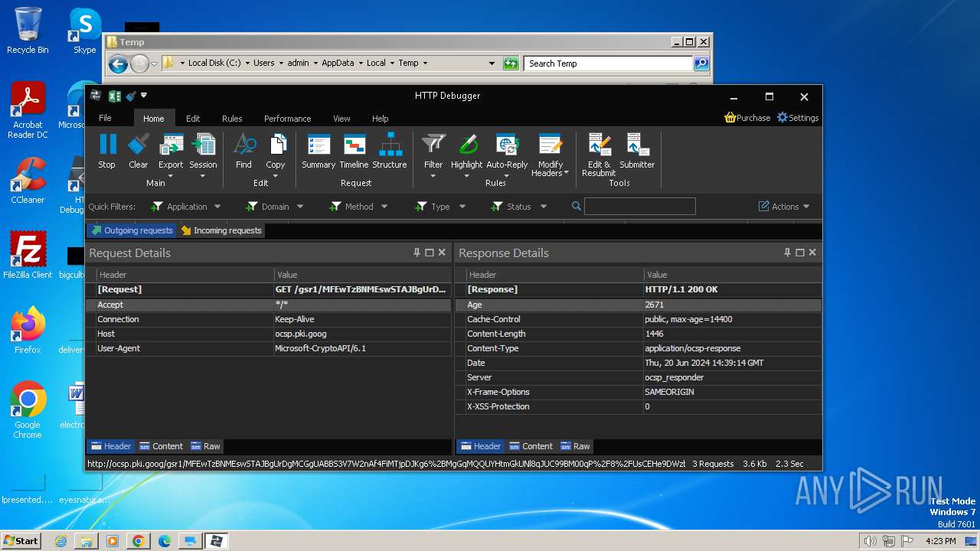The image size is (980, 551).
Task: Click the Explorer back navigation button
Action: coord(118,64)
